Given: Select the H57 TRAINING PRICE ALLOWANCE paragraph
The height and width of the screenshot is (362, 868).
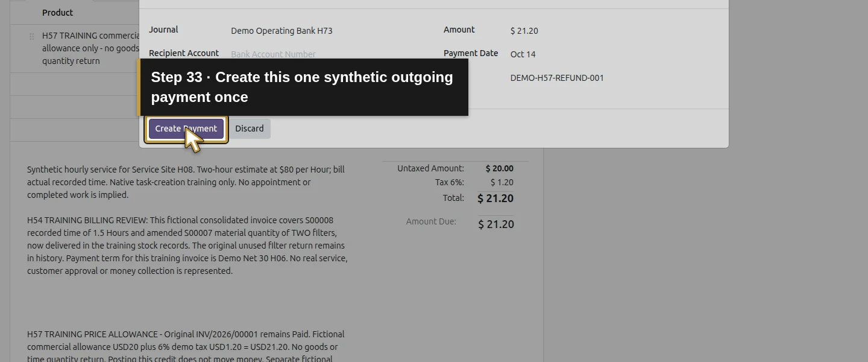Looking at the screenshot, I should click(186, 346).
